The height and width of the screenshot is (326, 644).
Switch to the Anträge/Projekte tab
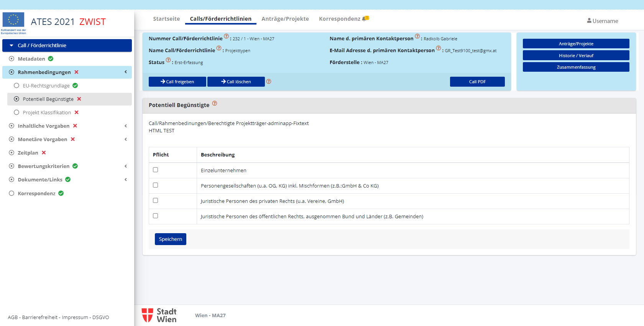pyautogui.click(x=285, y=19)
